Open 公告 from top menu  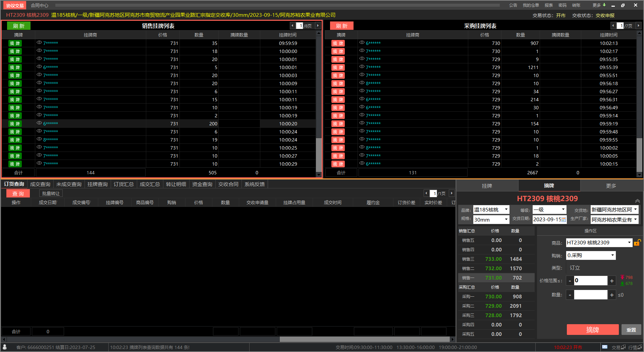pos(513,5)
